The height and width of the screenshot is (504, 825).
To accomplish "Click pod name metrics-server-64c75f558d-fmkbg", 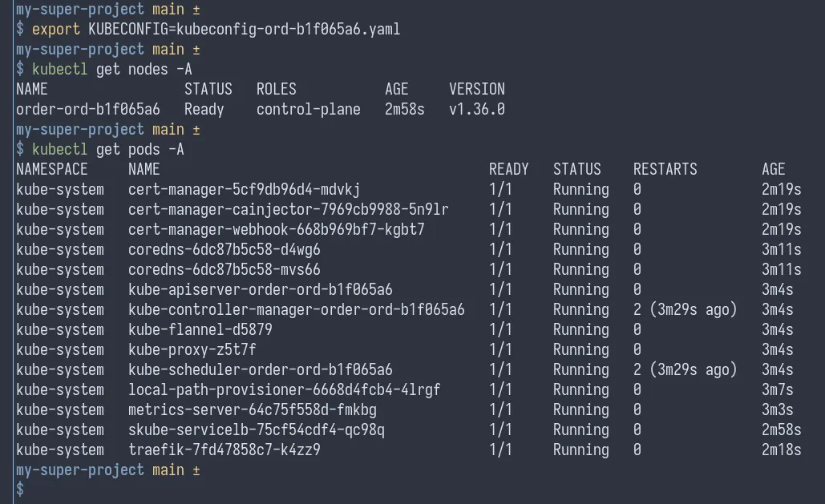I will tap(252, 409).
